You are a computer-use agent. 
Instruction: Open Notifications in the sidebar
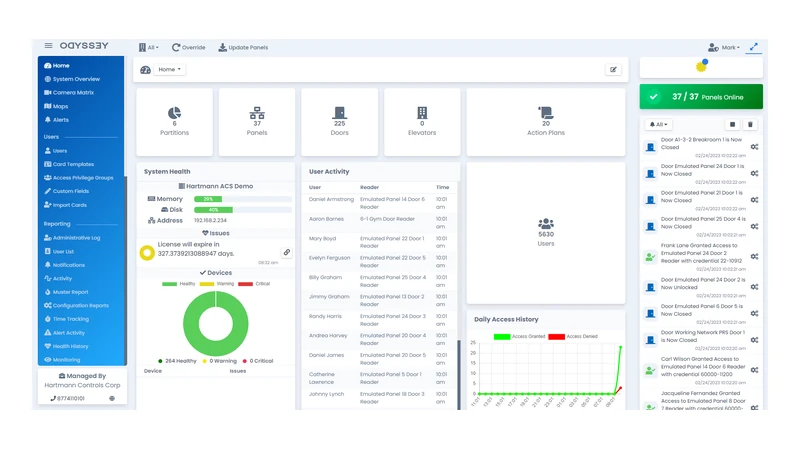pyautogui.click(x=64, y=265)
